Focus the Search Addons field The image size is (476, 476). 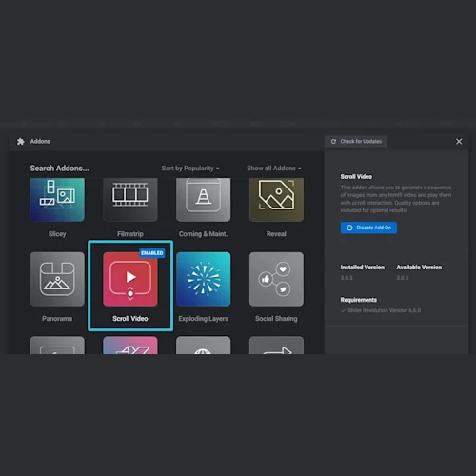click(59, 169)
